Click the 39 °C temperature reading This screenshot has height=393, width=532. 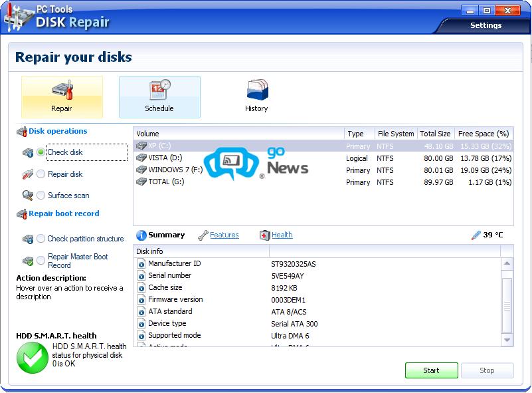click(x=493, y=235)
